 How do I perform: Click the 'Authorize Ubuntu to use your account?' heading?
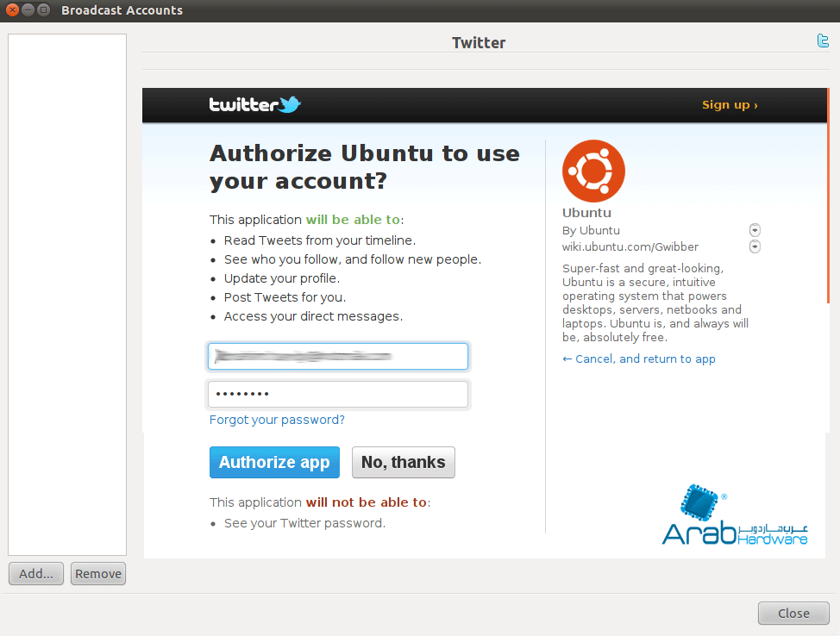point(364,167)
